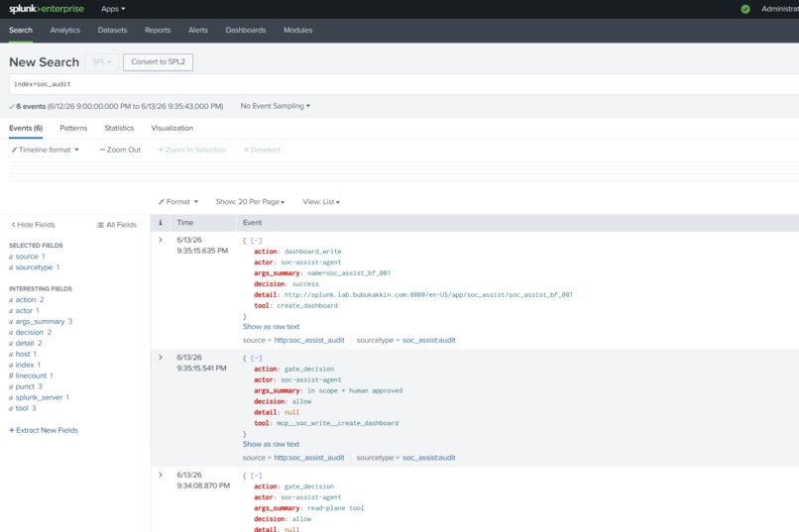The width and height of the screenshot is (799, 532).
Task: Collapse sidebar with Hide Fields
Action: [33, 225]
